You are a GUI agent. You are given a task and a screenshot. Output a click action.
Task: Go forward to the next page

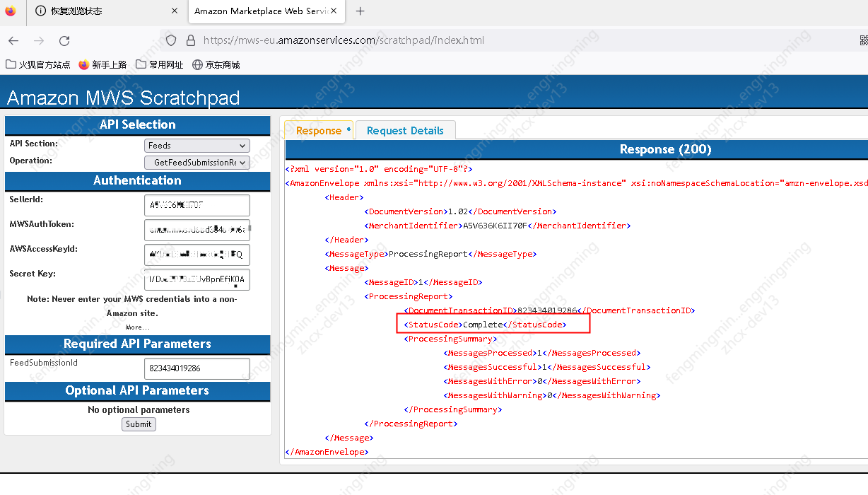tap(39, 40)
